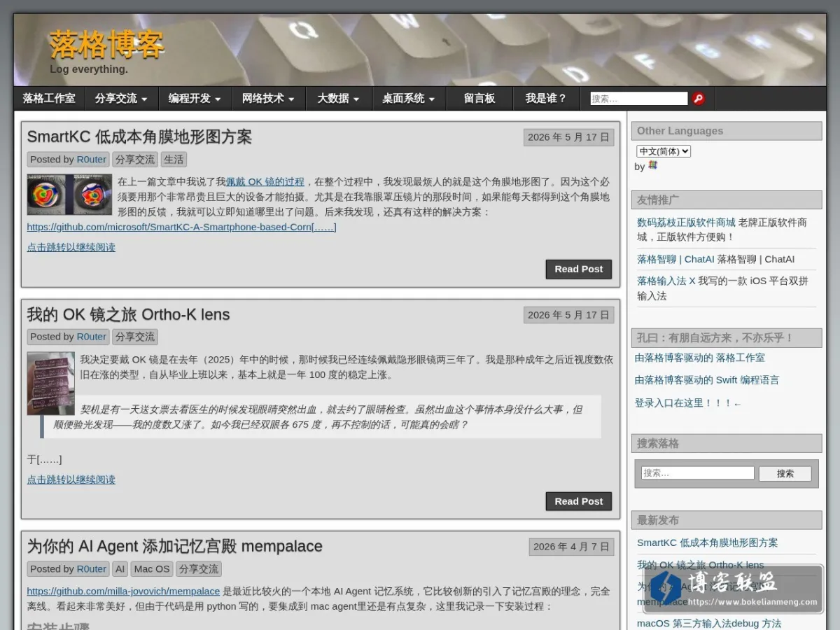Open post title 为你的 AI Agent 添加记忆宫殿 mempalace
The height and width of the screenshot is (630, 840).
(x=175, y=547)
